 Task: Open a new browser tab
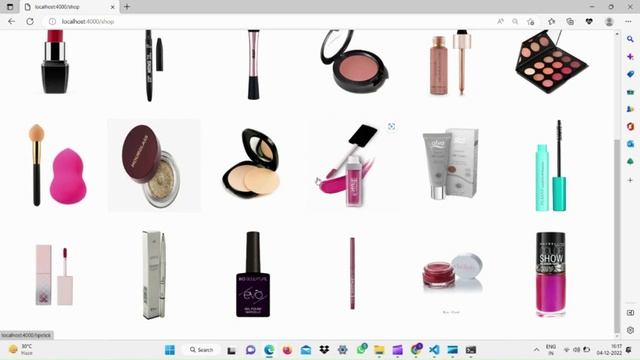[x=127, y=7]
